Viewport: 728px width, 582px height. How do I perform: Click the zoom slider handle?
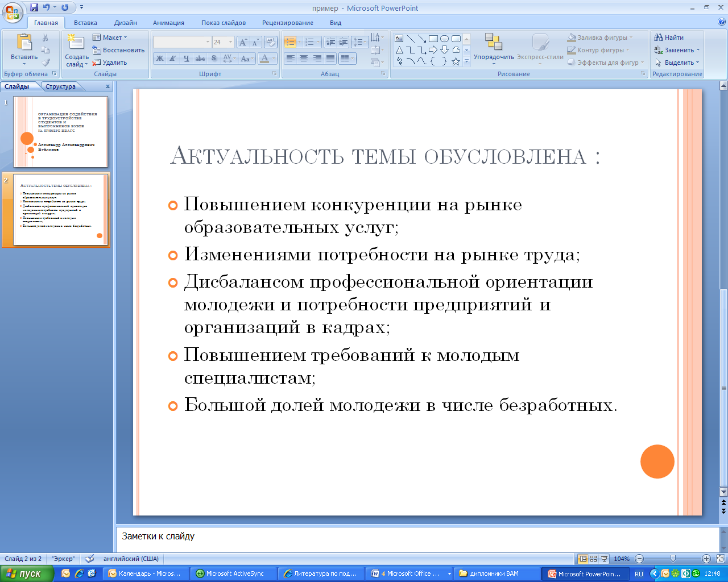(673, 559)
